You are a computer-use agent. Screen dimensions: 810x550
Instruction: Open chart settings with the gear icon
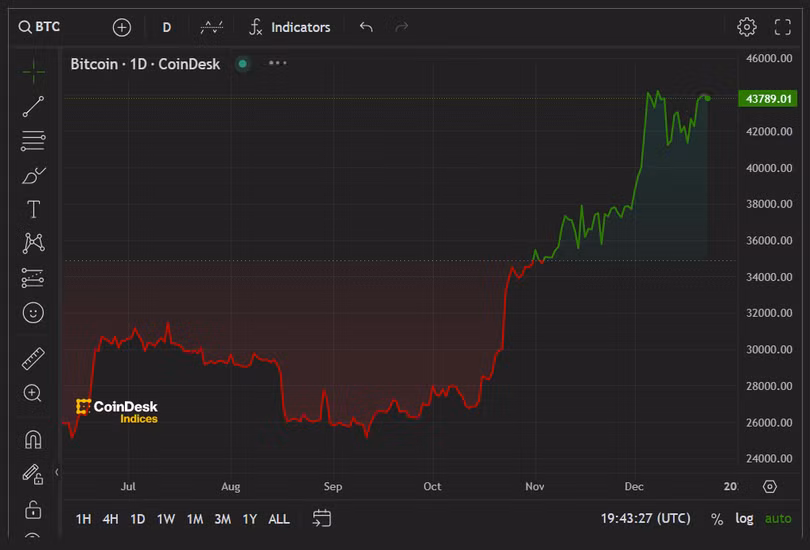(x=746, y=27)
